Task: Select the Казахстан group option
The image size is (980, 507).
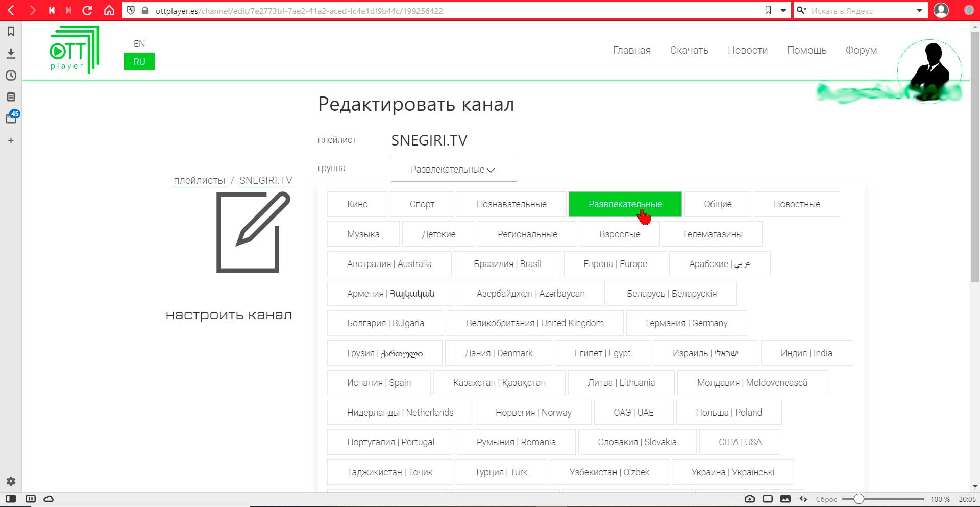Action: [x=499, y=382]
